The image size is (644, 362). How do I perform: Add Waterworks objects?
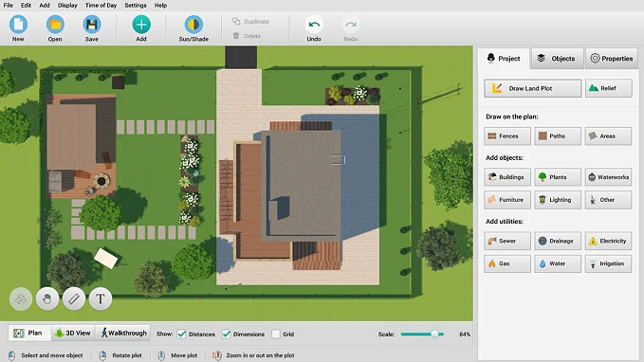coord(608,177)
